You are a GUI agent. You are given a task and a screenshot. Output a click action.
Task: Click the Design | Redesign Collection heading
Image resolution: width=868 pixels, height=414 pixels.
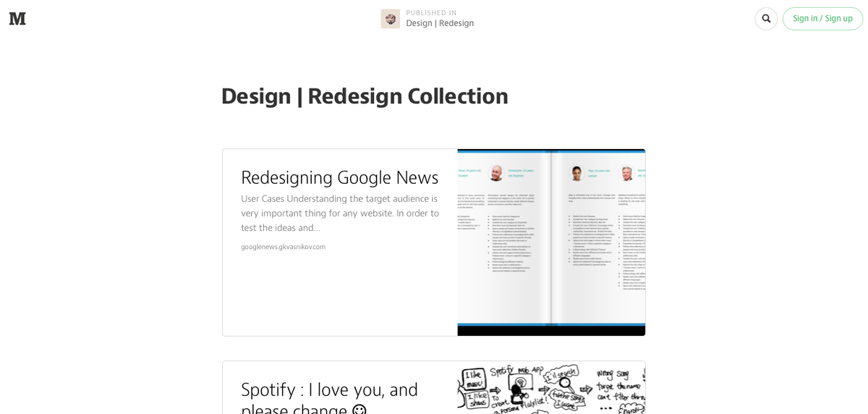365,96
